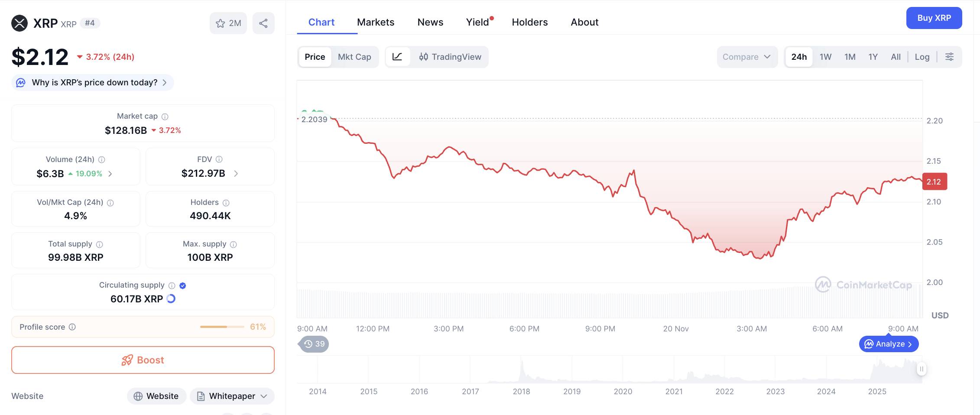Click the share icon next to XRP

(263, 23)
